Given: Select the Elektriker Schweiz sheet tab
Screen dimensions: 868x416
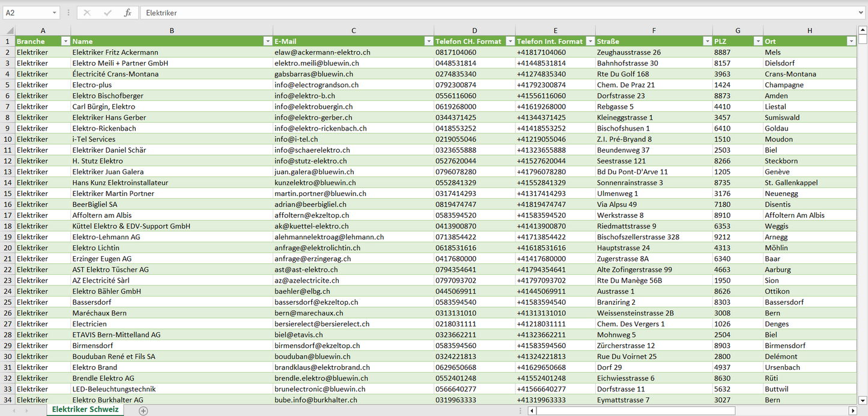Looking at the screenshot, I should (85, 409).
